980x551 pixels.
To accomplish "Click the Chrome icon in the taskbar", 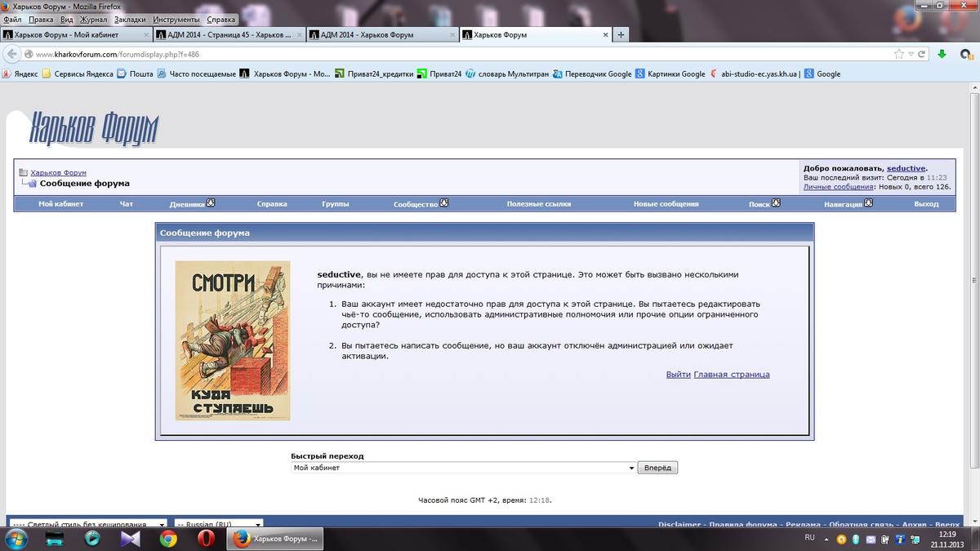I will click(168, 539).
